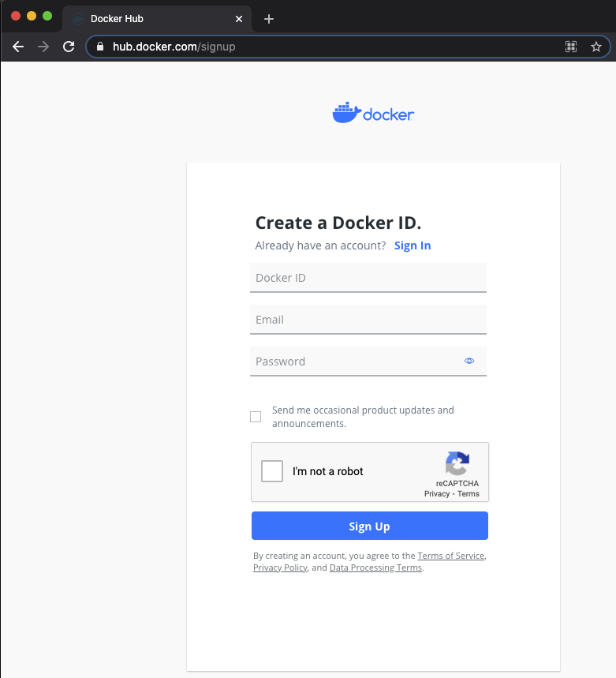Open reCAPTCHA Privacy link
616x678 pixels.
click(437, 494)
